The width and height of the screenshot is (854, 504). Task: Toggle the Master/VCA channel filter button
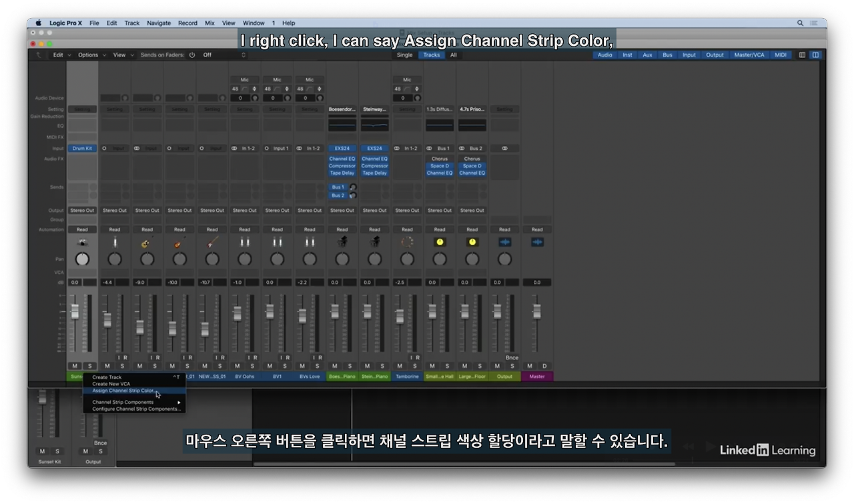point(749,55)
